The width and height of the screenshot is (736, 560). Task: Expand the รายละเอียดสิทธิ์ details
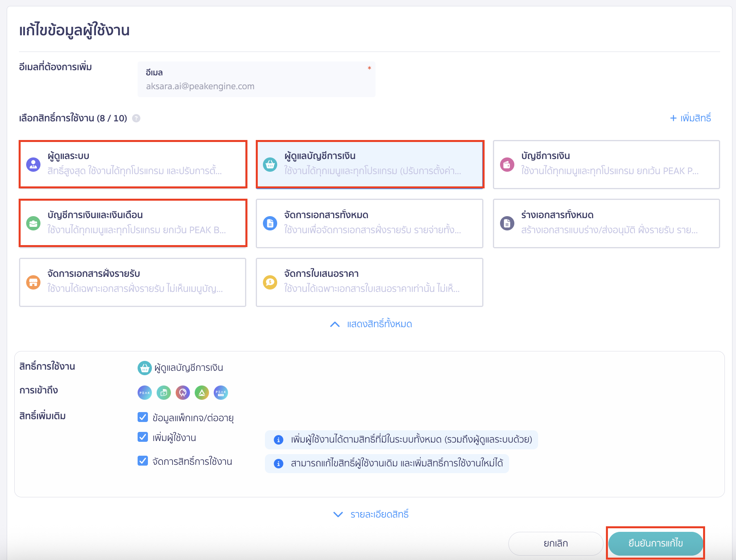[x=371, y=514]
